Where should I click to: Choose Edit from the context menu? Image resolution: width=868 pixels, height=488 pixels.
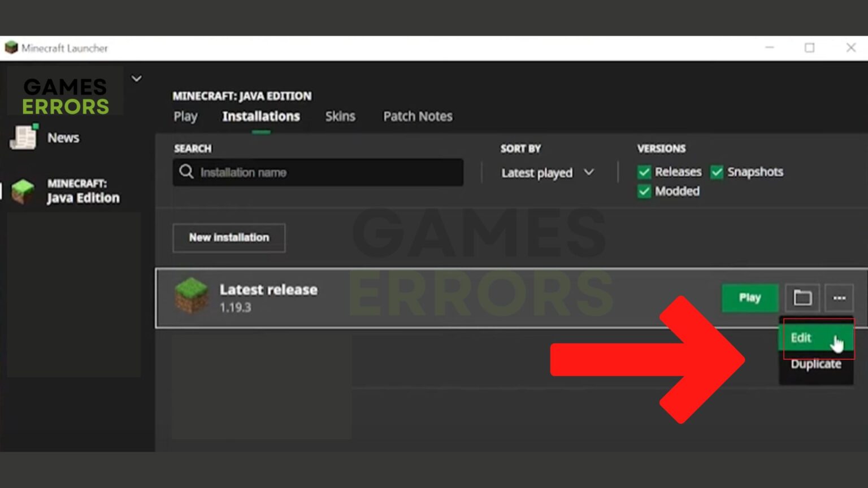point(816,338)
